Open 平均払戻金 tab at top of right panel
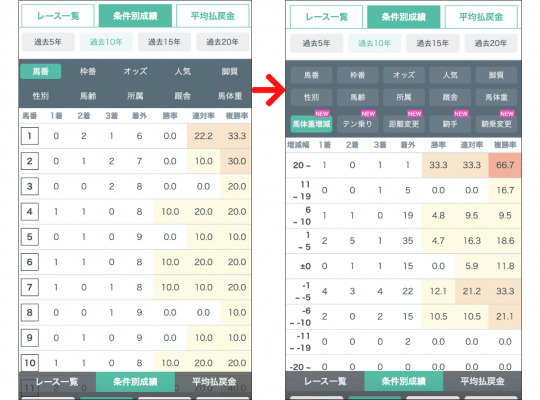 [481, 17]
